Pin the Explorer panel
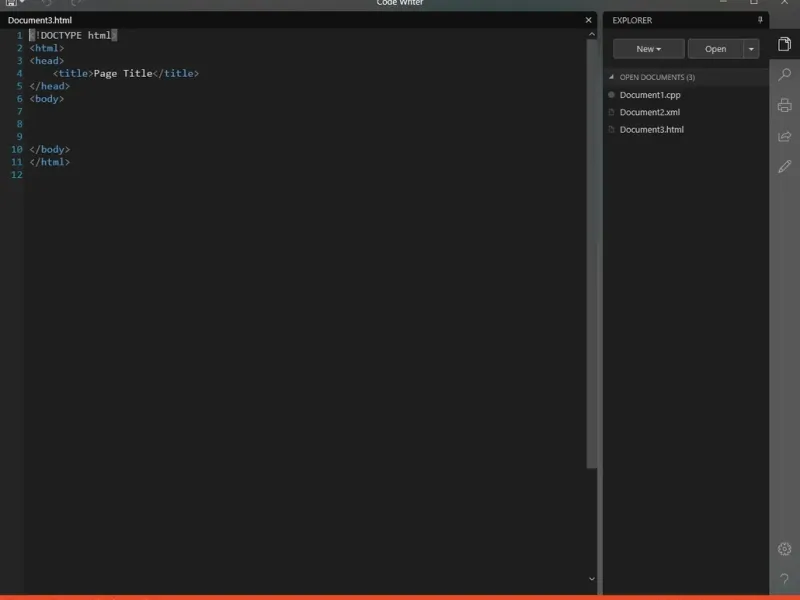 (x=760, y=20)
